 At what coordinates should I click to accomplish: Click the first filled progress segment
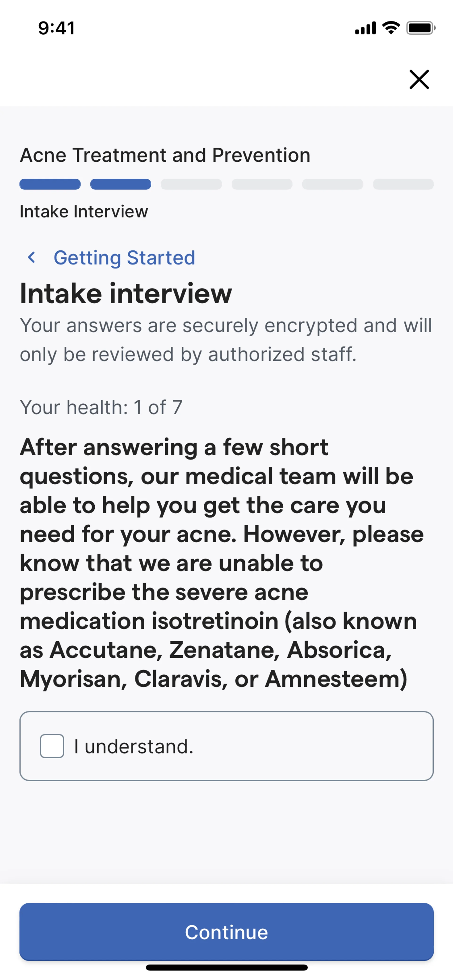click(x=50, y=184)
